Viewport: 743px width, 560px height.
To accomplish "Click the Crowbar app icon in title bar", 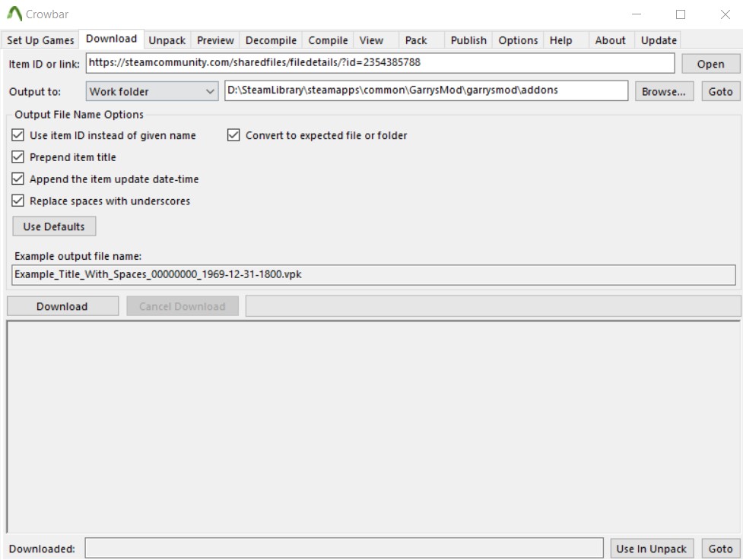I will click(x=14, y=14).
